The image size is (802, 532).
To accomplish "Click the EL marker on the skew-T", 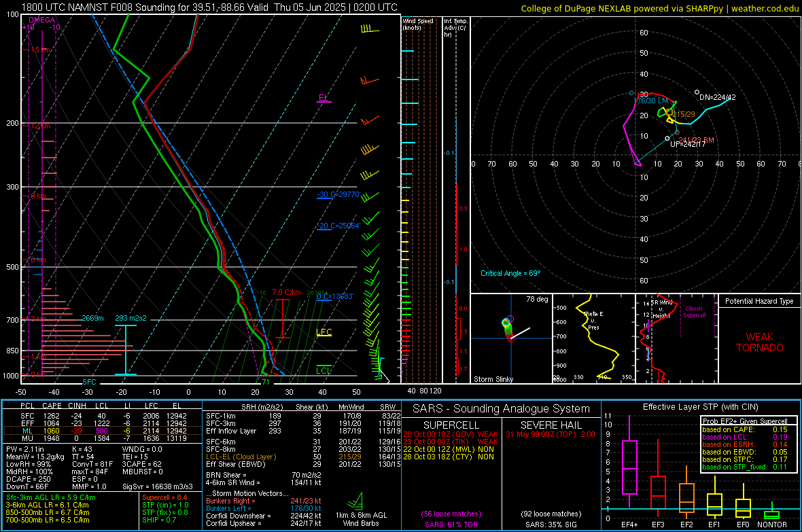I will (x=324, y=98).
